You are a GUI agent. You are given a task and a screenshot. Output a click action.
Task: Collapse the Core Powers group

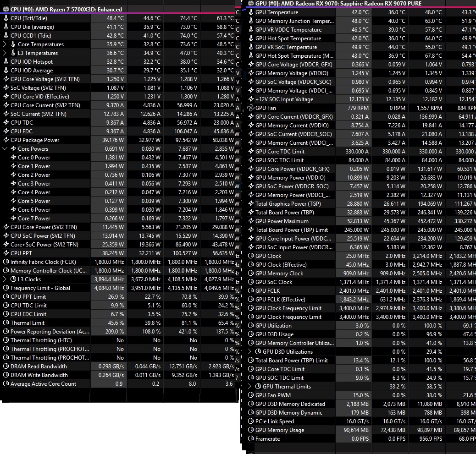[x=5, y=149]
